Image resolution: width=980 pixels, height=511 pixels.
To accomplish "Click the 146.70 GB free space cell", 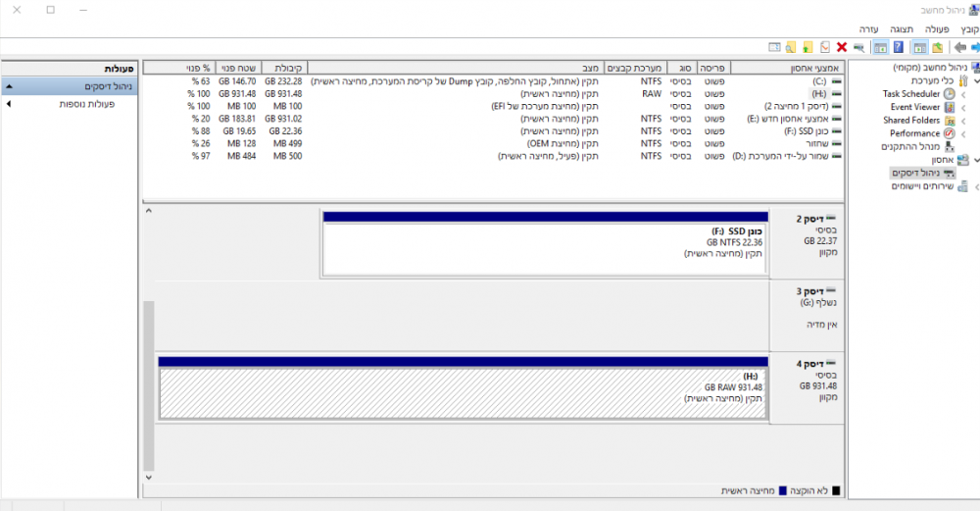I will pyautogui.click(x=237, y=81).
